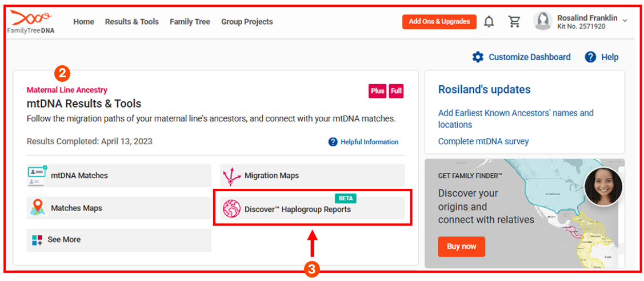Click the GET FAMILY FINDER text
644x281 pixels.
(x=470, y=176)
